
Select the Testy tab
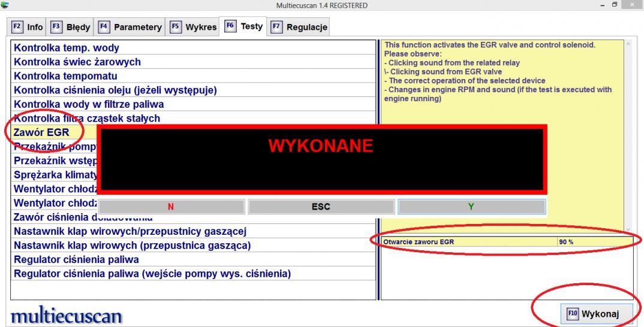click(243, 26)
